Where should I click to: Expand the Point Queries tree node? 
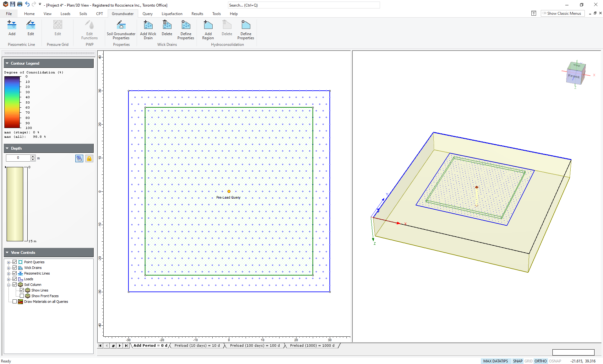point(8,262)
